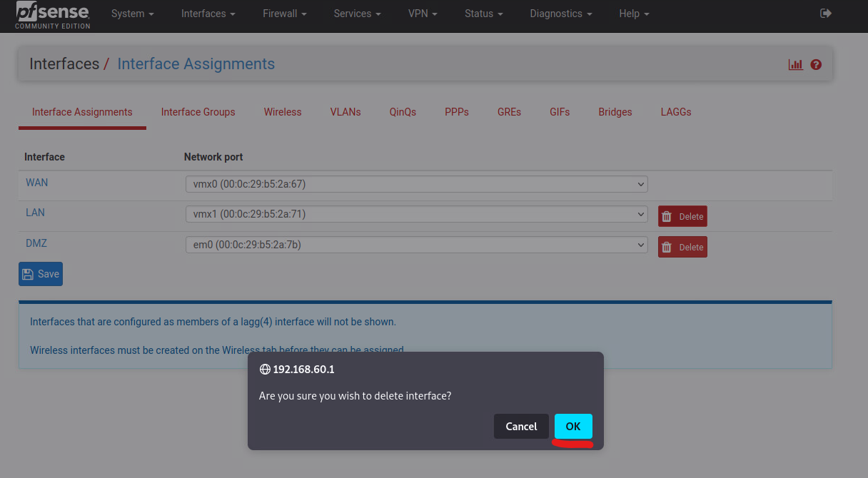Switch to the Wireless tab
Screen dimensions: 868x478
(x=283, y=112)
